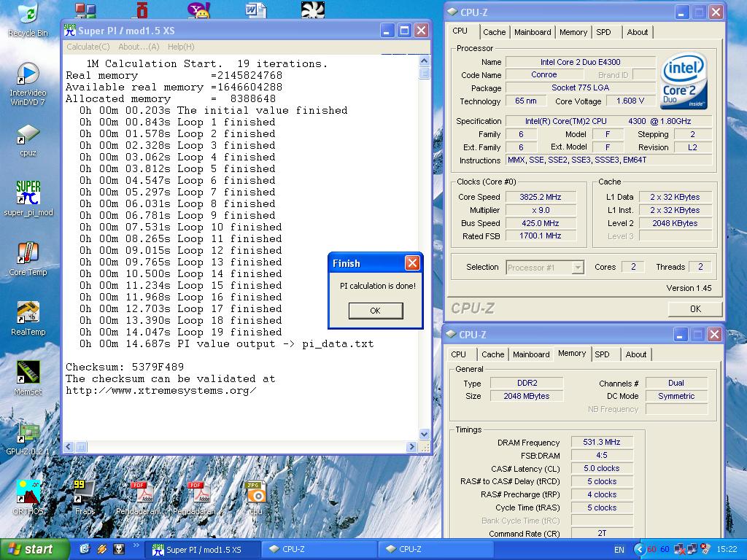Image resolution: width=747 pixels, height=560 pixels.
Task: Switch to CPU tab in lower CPU-Z
Action: click(x=458, y=355)
